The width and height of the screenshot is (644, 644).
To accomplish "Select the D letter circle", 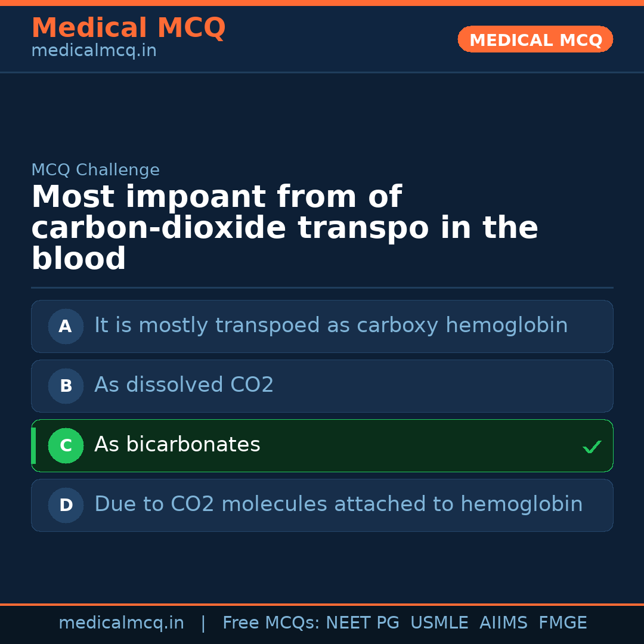I will coord(66,506).
